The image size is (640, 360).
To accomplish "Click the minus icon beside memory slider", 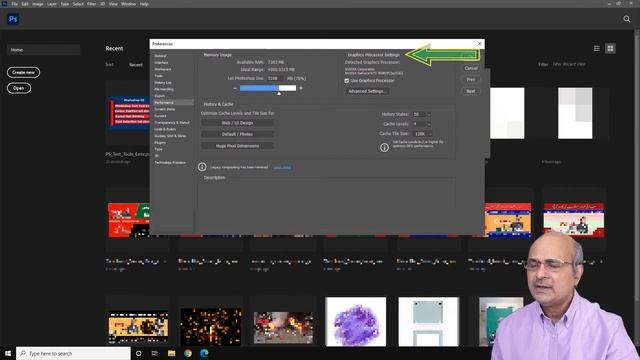I will [x=235, y=88].
